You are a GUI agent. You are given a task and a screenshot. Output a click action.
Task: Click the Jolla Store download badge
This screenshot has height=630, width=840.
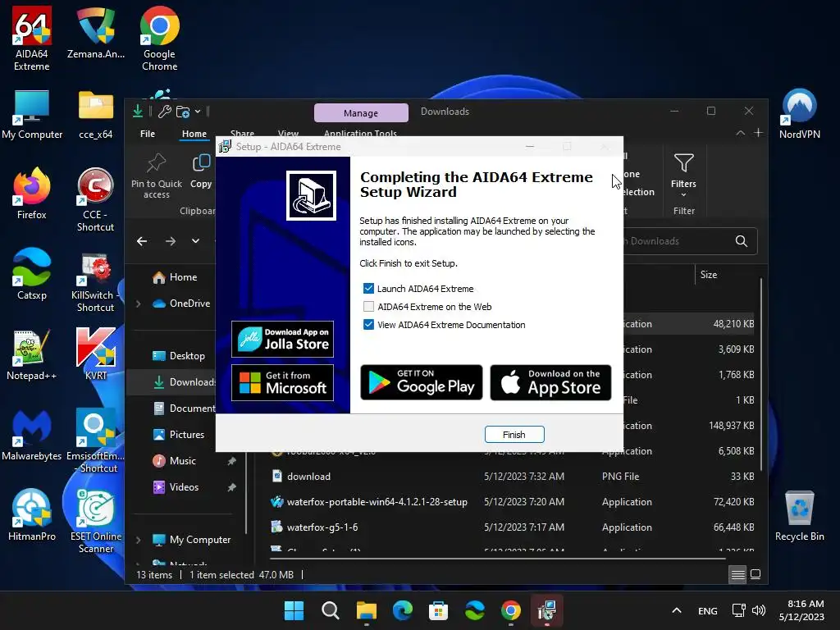tap(282, 339)
